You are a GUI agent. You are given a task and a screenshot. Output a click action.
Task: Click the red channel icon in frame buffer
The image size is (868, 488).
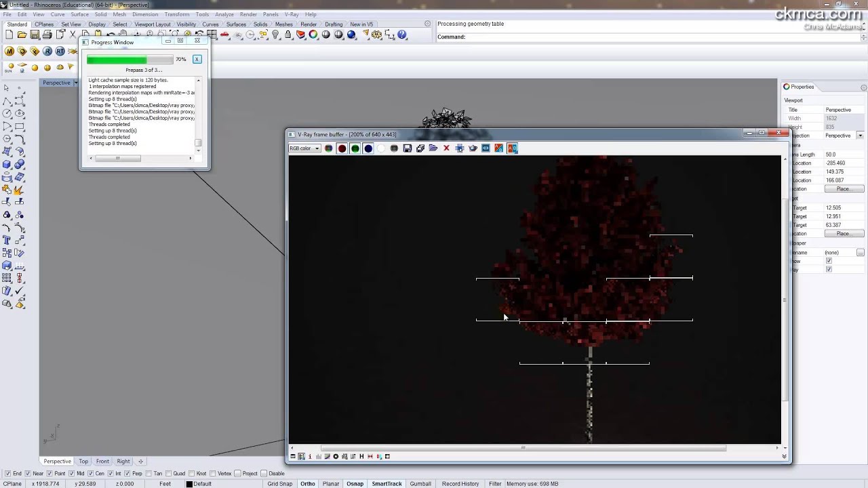(342, 148)
